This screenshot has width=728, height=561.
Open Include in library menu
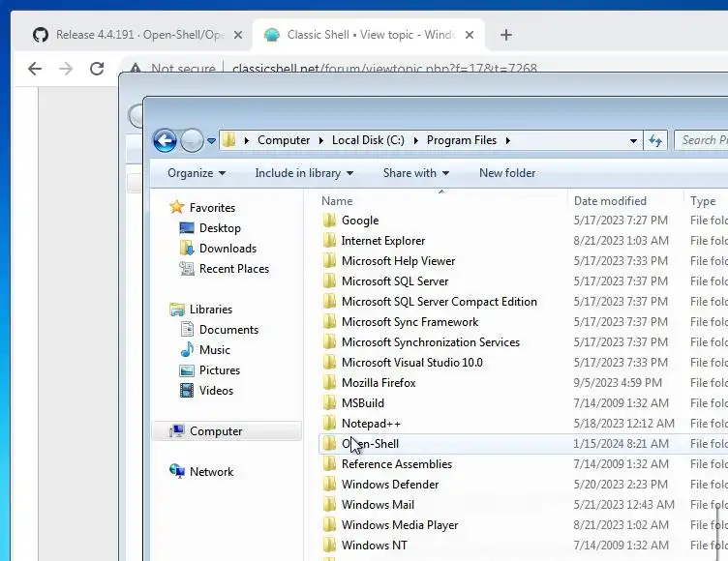(304, 173)
